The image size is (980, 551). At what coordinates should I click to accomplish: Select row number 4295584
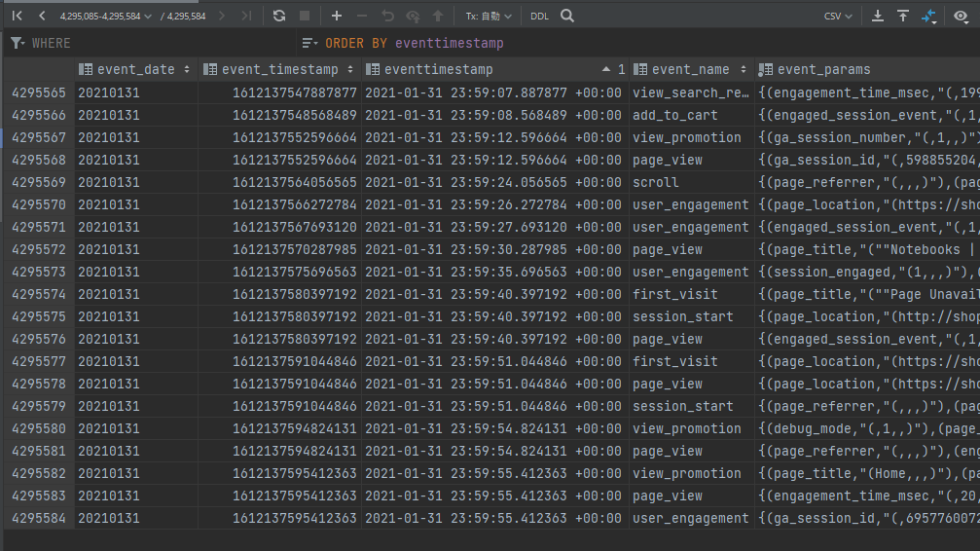pos(39,518)
